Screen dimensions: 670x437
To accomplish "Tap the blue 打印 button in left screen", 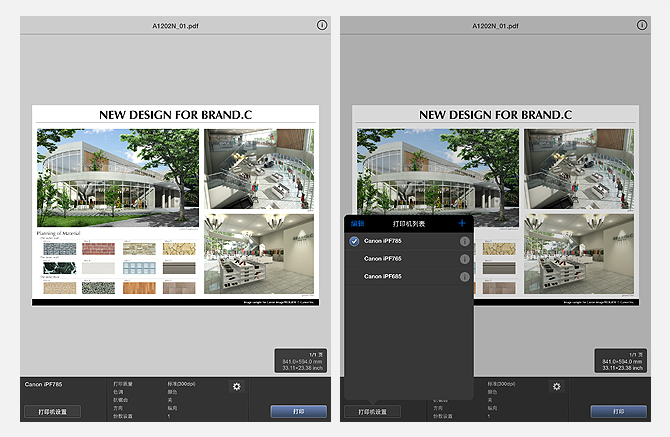I will tap(298, 411).
